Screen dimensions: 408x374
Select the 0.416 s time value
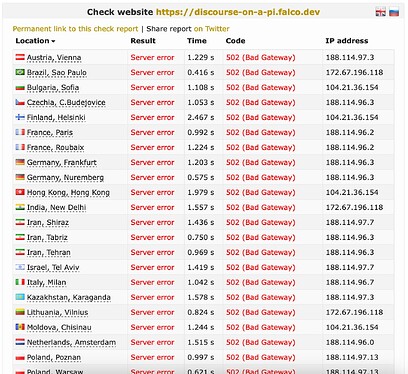[201, 73]
